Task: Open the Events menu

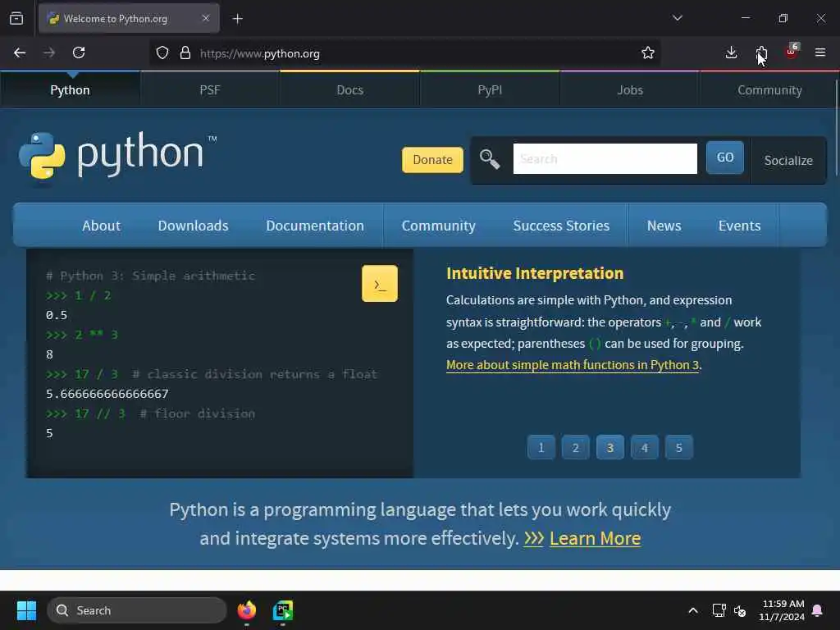Action: (x=739, y=226)
